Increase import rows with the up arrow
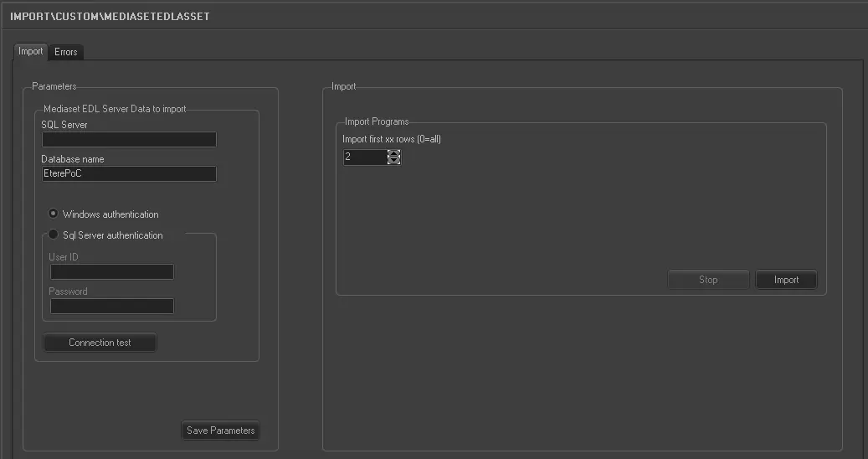The height and width of the screenshot is (459, 868). [x=394, y=153]
